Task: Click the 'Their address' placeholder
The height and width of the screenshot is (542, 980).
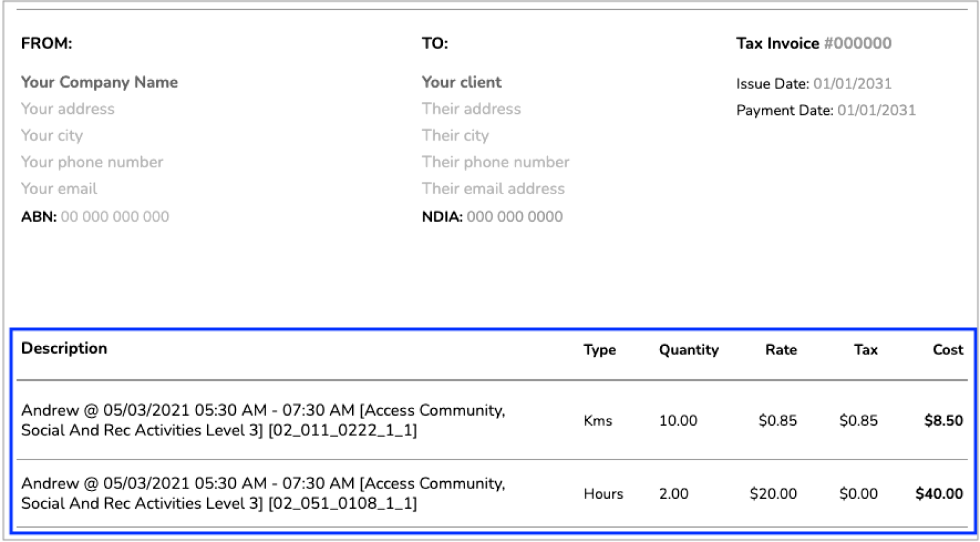Action: pyautogui.click(x=472, y=109)
